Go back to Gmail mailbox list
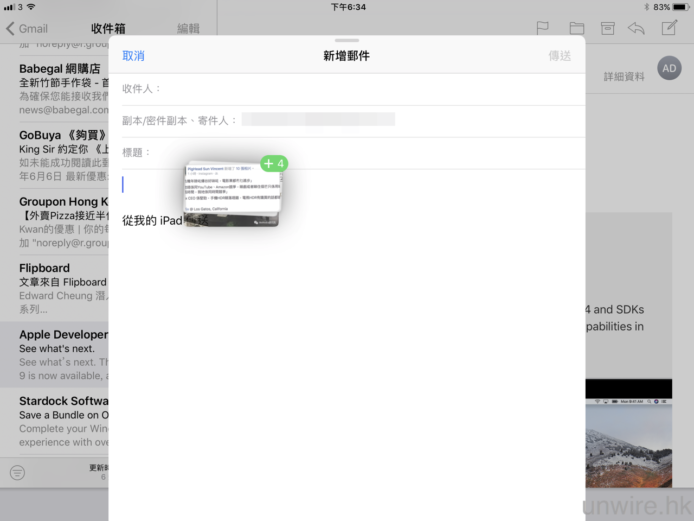This screenshot has width=694, height=521. click(26, 29)
